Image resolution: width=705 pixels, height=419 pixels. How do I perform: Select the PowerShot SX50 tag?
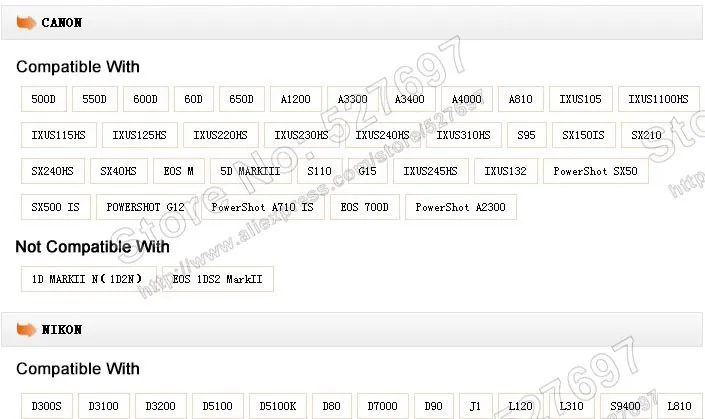(x=596, y=171)
